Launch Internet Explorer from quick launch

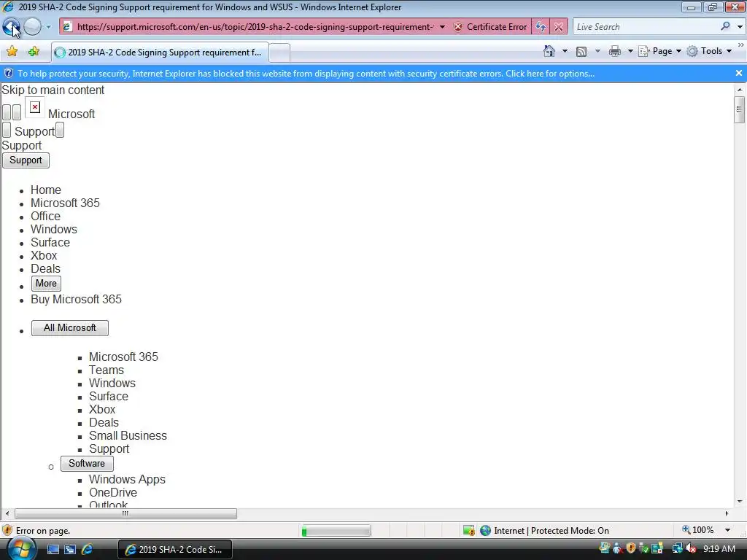(88, 550)
